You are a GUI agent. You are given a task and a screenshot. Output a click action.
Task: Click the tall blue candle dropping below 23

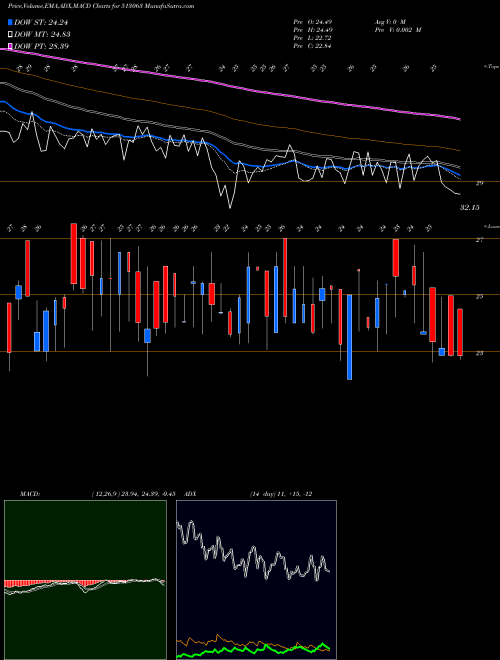tap(349, 337)
